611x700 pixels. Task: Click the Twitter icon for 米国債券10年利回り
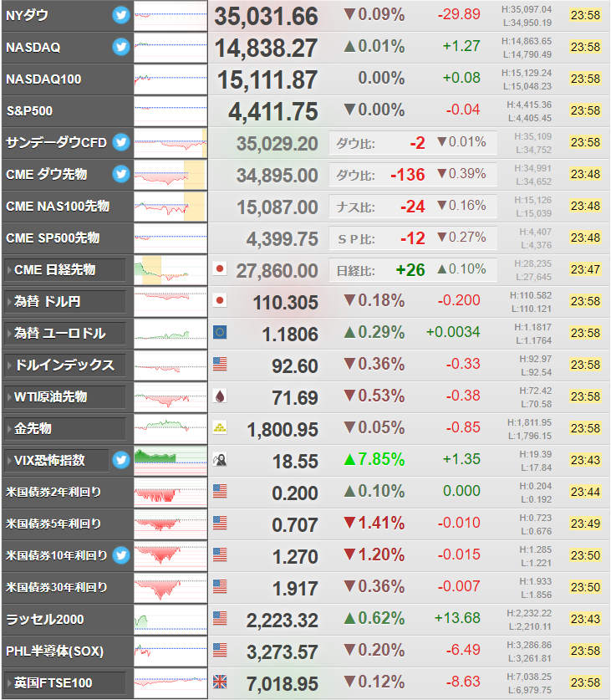click(x=121, y=555)
